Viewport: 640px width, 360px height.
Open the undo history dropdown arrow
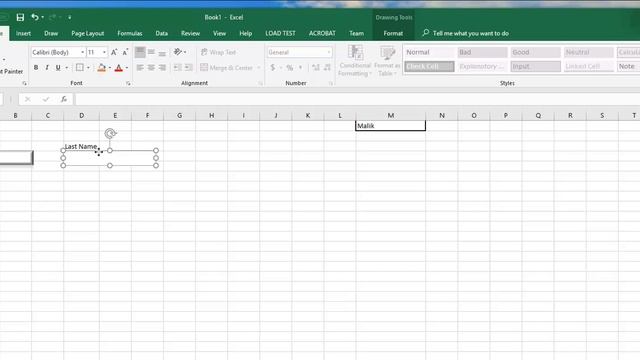point(42,17)
